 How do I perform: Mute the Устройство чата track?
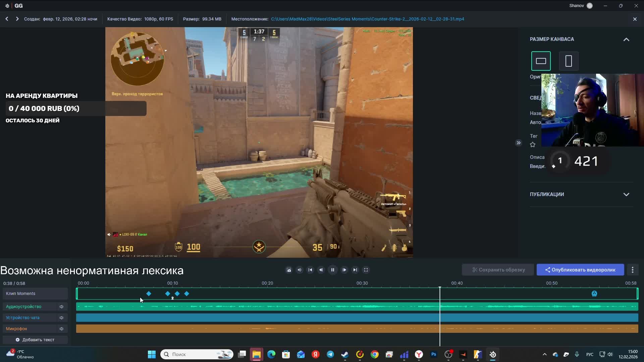point(61,318)
